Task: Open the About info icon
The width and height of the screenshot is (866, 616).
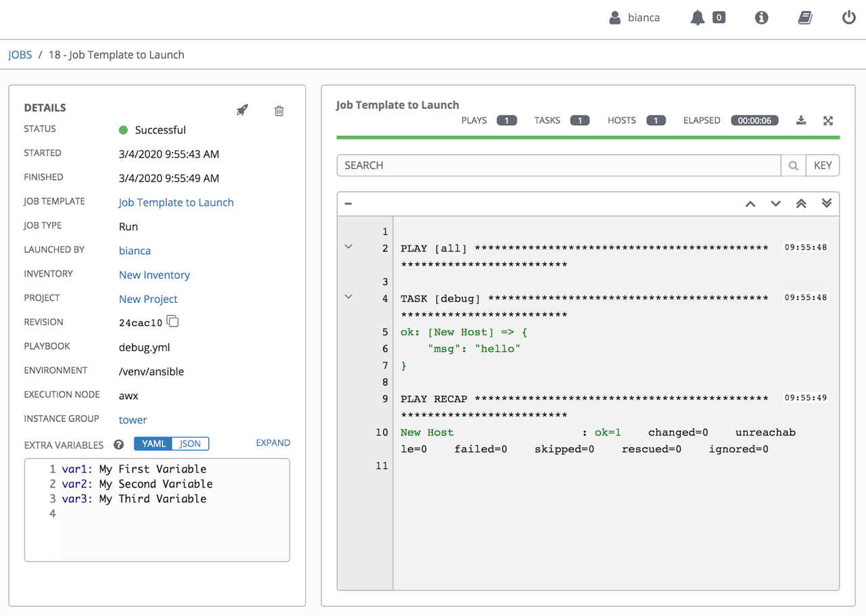Action: pyautogui.click(x=761, y=18)
